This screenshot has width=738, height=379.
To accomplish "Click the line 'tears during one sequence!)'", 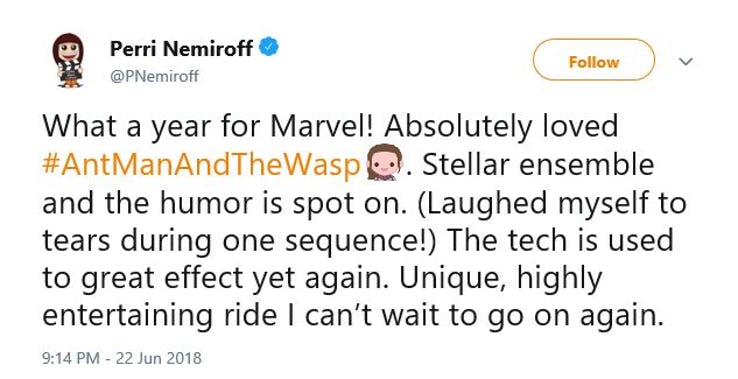I will point(240,241).
